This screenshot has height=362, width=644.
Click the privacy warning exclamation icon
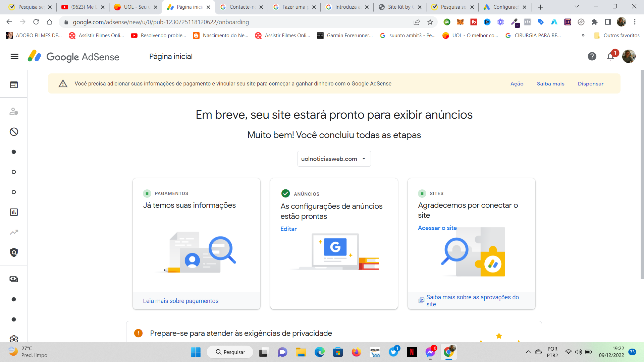pyautogui.click(x=138, y=333)
